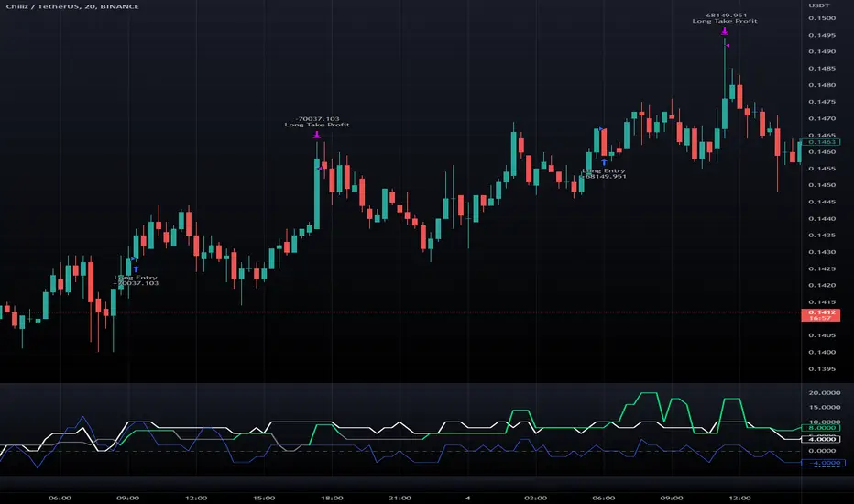The image size is (854, 504).
Task: Click the 03:00 time axis label
Action: coord(535,498)
